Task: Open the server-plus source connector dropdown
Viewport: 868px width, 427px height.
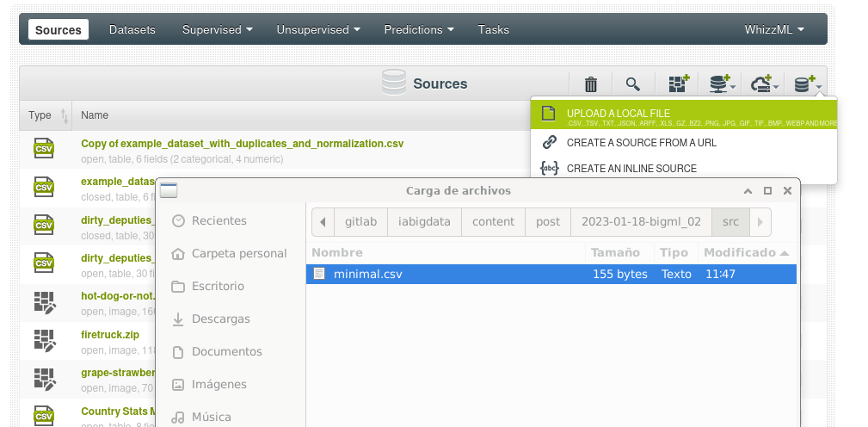Action: 722,84
